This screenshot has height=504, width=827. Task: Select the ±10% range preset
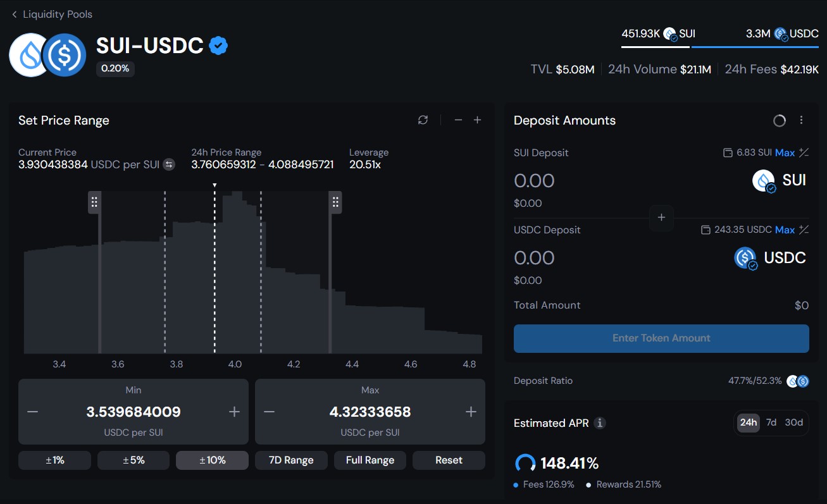click(x=212, y=460)
